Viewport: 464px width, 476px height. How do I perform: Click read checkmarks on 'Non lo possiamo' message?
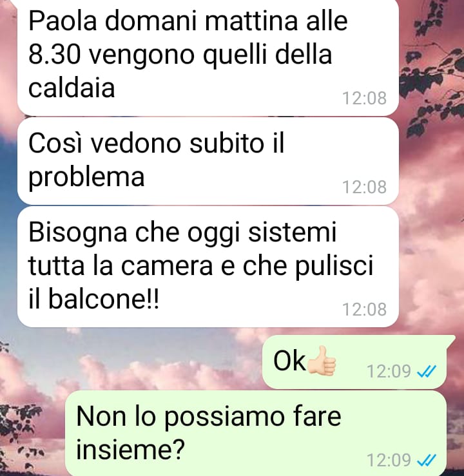click(427, 460)
